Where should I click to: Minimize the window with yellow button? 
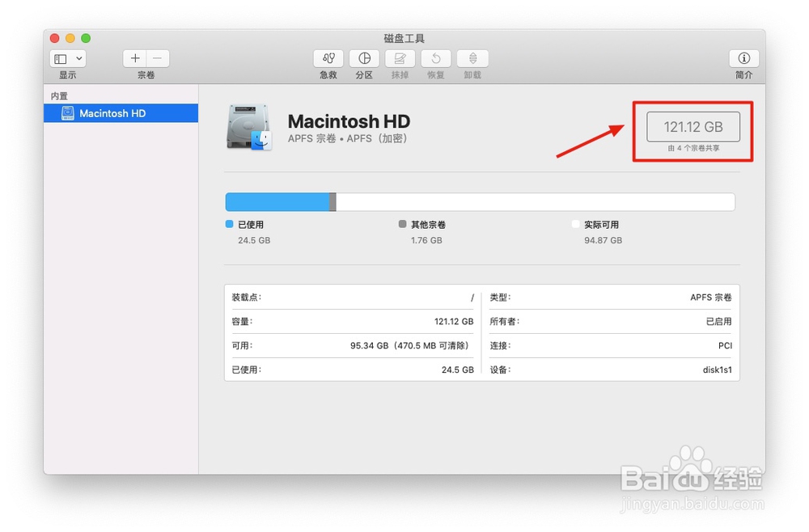click(x=70, y=38)
